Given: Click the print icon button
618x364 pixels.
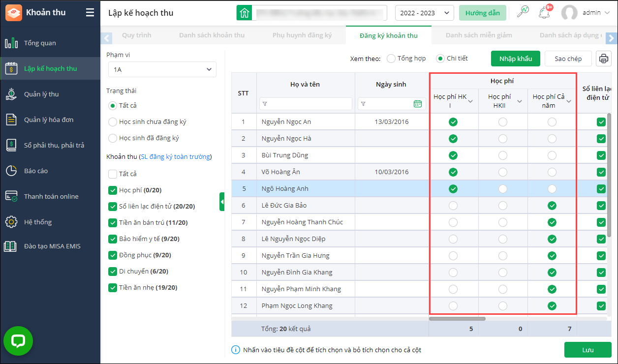Looking at the screenshot, I should click(x=604, y=59).
